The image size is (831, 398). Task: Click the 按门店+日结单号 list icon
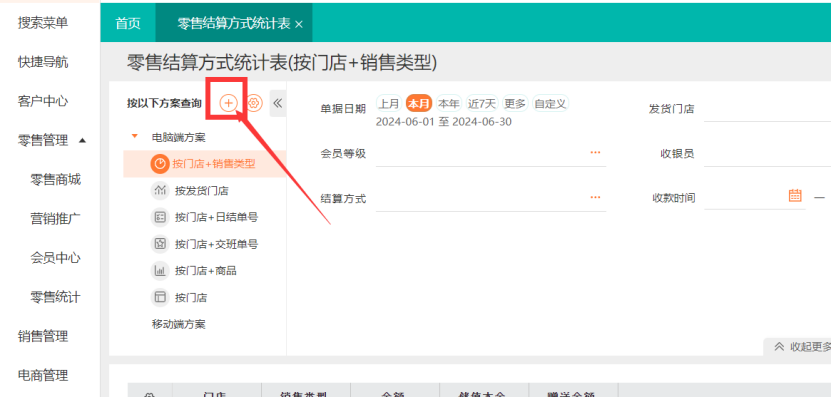(x=159, y=217)
